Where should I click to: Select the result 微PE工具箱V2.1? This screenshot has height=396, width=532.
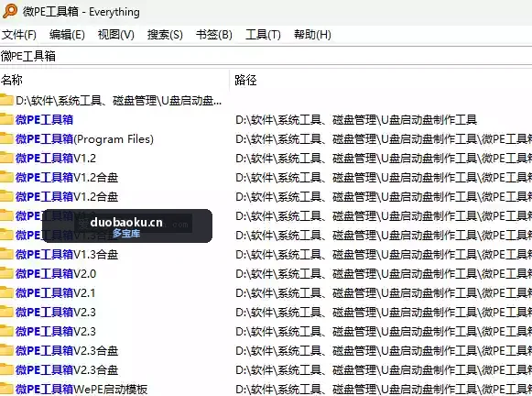pyautogui.click(x=55, y=293)
